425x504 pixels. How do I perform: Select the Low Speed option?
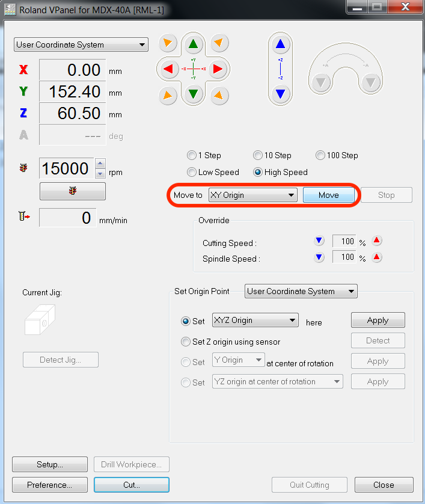[192, 172]
